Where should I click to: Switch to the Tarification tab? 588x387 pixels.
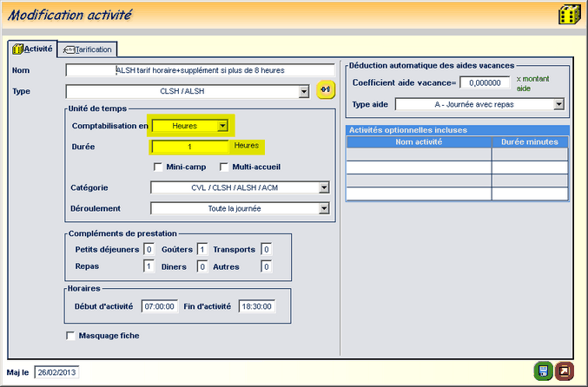coord(88,49)
